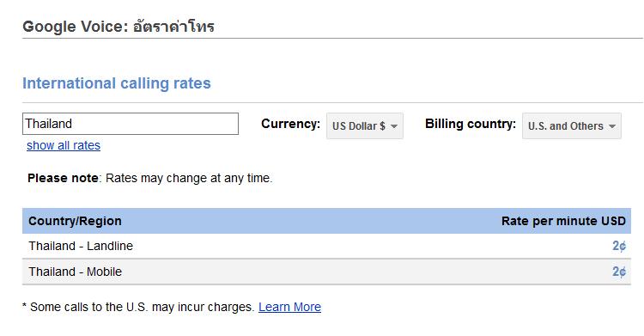The width and height of the screenshot is (644, 336).
Task: Open the Learn More link
Action: point(289,307)
